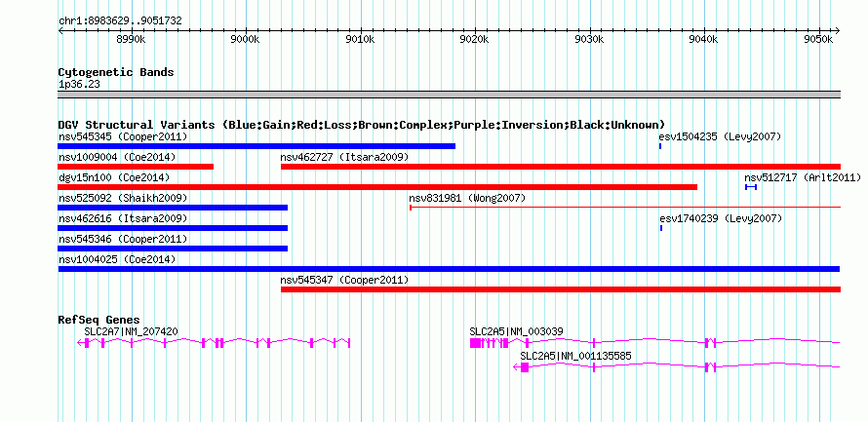Click the 9010k ruler tick label
Viewport: 868px width, 422px height.
(x=361, y=39)
